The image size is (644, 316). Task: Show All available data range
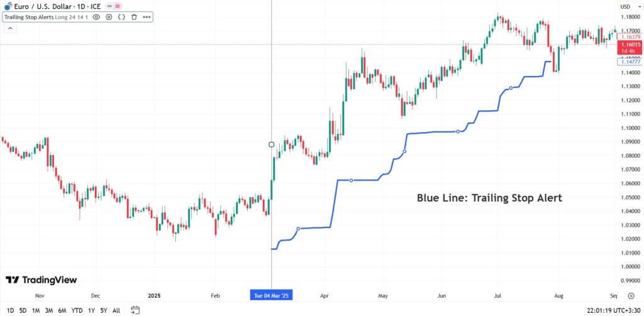[116, 310]
